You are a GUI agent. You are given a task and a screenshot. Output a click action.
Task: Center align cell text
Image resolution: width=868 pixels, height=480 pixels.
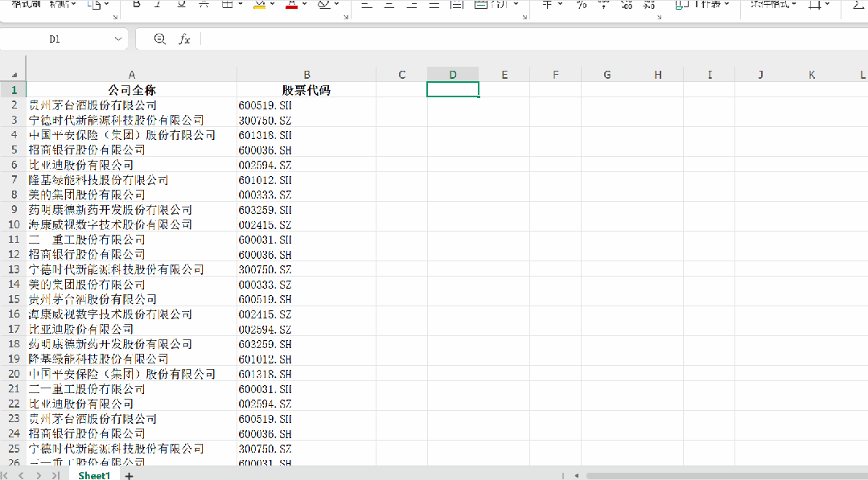click(x=389, y=5)
